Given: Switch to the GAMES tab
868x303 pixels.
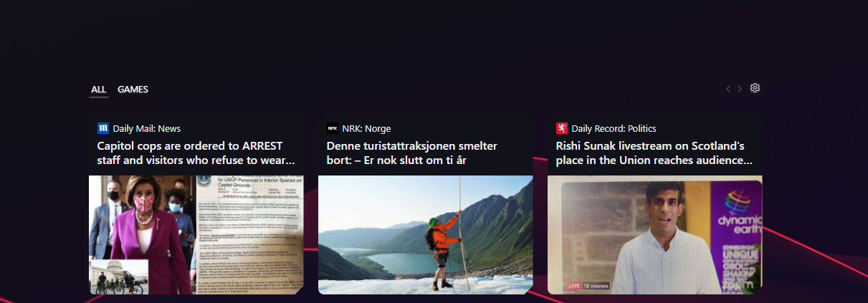Looking at the screenshot, I should click(133, 90).
